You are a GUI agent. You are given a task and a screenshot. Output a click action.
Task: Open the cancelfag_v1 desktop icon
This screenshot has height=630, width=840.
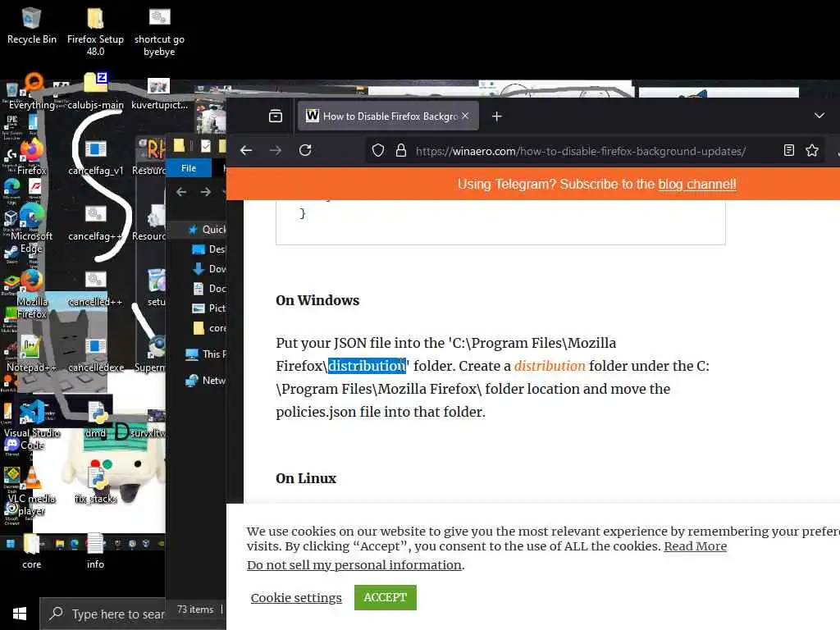click(95, 157)
